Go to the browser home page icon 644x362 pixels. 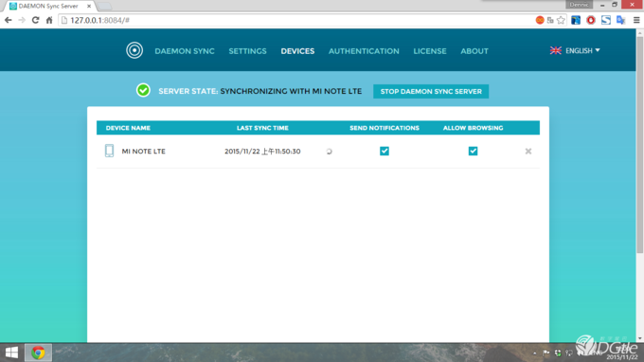click(49, 20)
